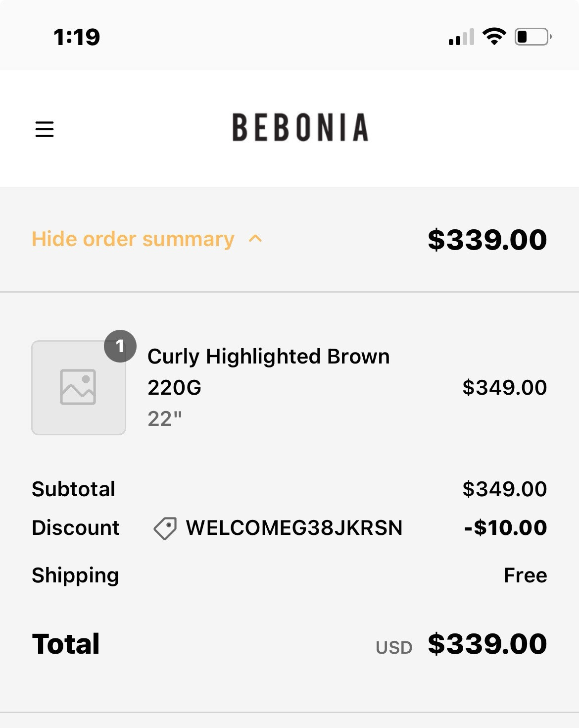Tap the chevron beside Hide order summary
This screenshot has height=728, width=579.
pos(255,239)
